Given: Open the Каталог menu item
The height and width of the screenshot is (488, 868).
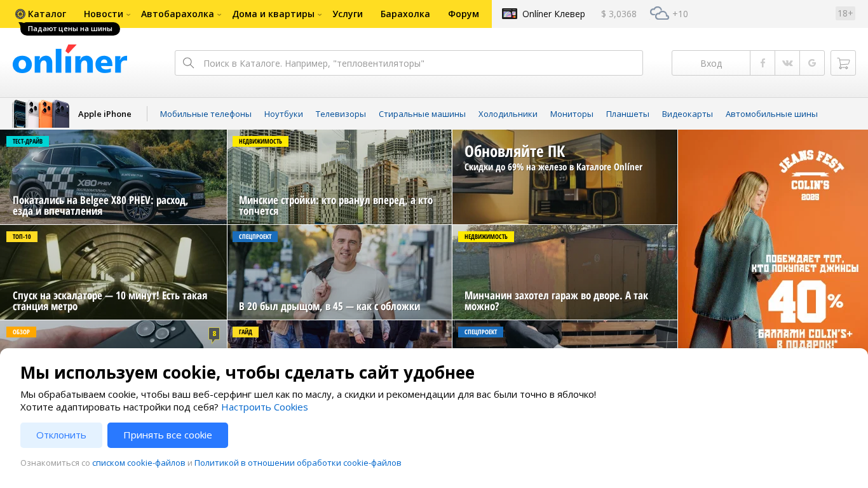Looking at the screenshot, I should coord(47,14).
